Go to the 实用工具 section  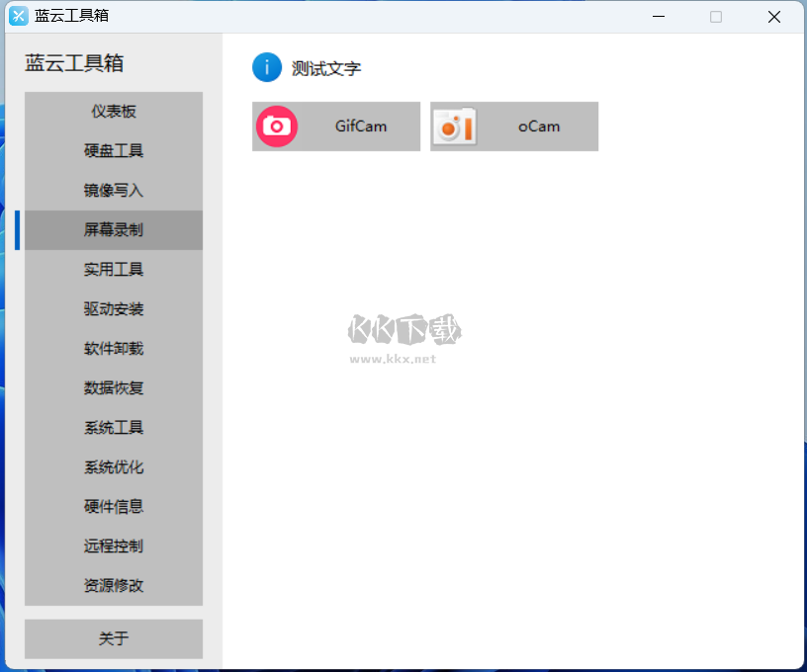pos(114,270)
